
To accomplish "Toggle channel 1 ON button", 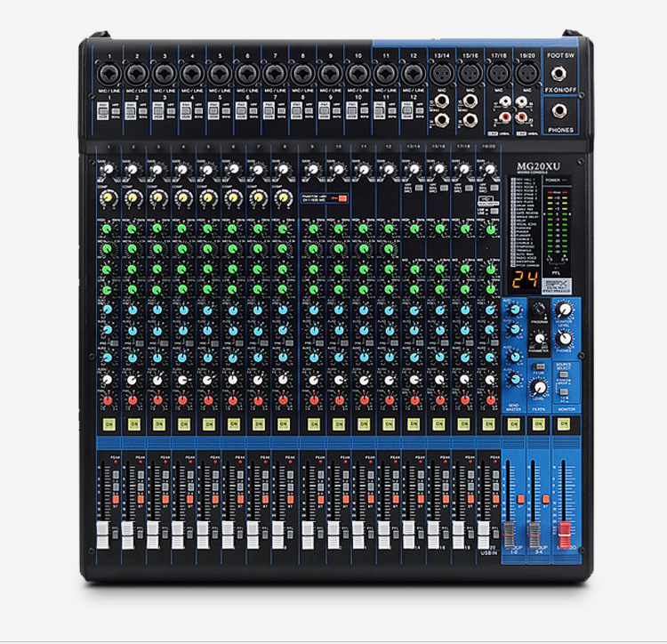I will [108, 424].
